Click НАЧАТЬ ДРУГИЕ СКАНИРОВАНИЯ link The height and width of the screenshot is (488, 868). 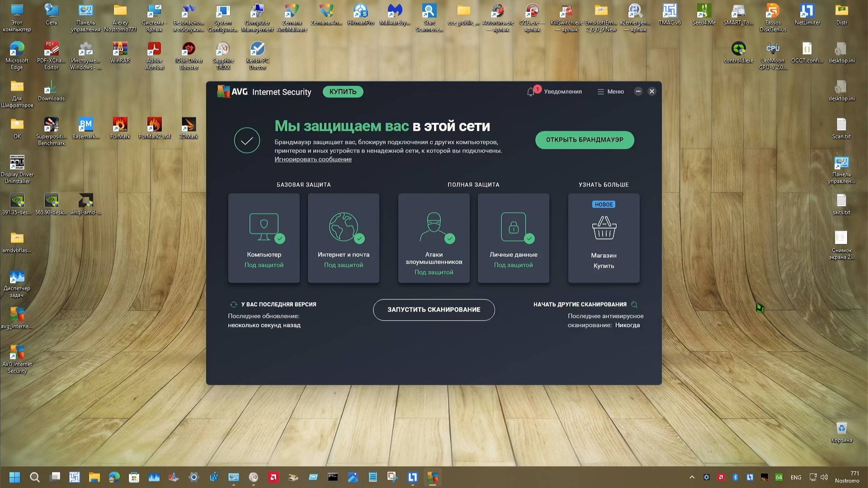pos(580,304)
